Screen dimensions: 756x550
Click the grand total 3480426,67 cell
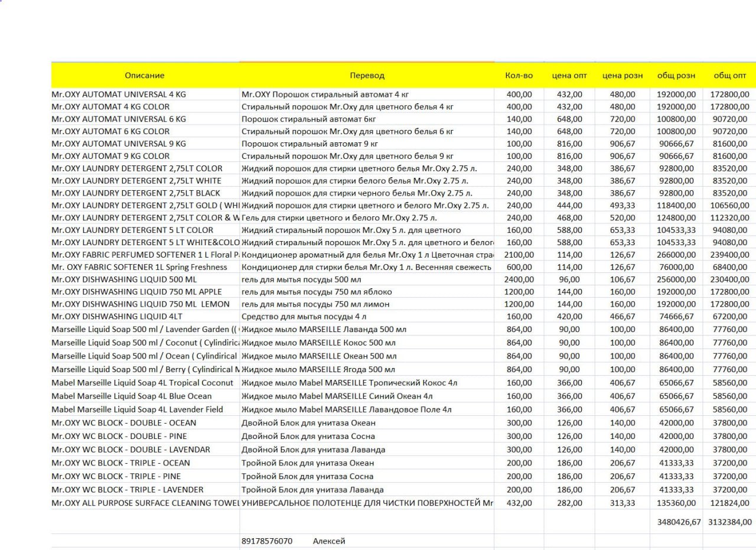(x=679, y=522)
